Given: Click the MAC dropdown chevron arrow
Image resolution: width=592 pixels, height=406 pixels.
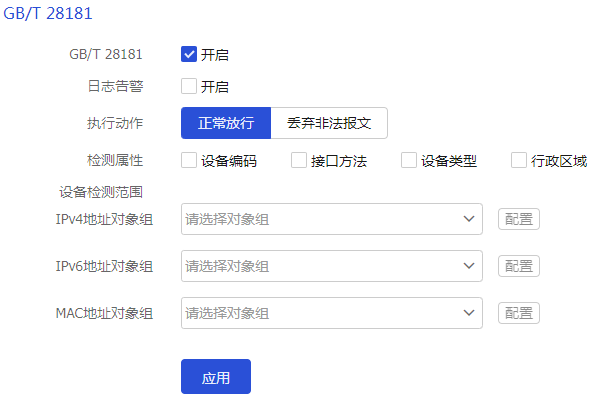Looking at the screenshot, I should click(469, 313).
